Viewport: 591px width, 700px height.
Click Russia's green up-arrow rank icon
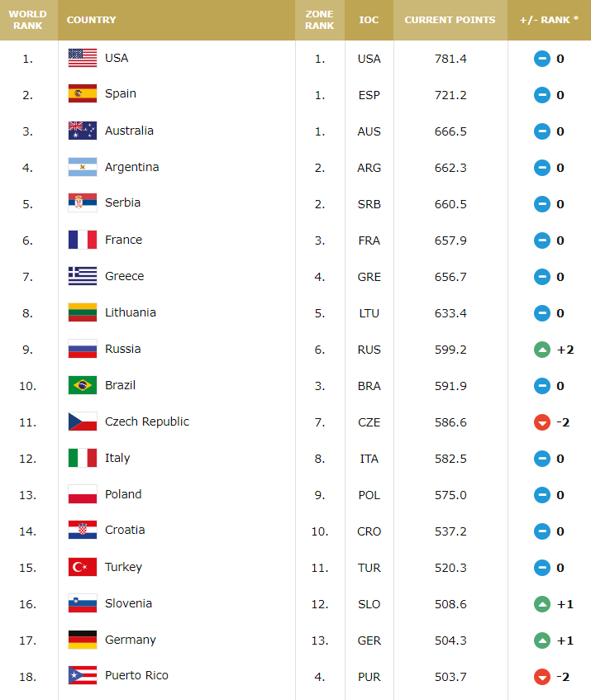tap(542, 350)
